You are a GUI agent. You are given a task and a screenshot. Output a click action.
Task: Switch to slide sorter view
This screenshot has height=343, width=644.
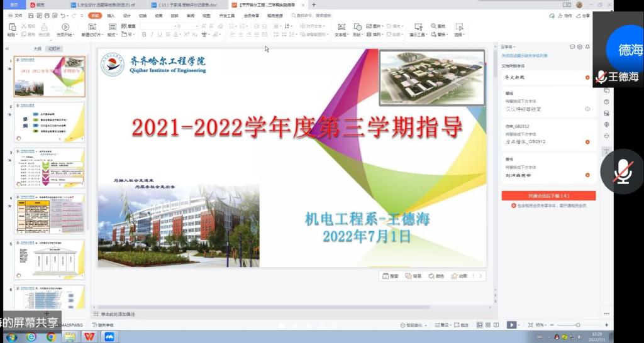pyautogui.click(x=487, y=325)
